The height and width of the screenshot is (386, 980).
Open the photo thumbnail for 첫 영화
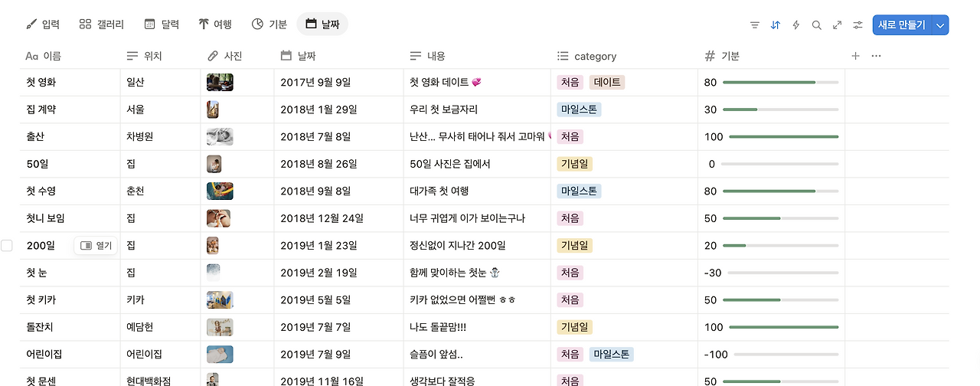coord(220,82)
